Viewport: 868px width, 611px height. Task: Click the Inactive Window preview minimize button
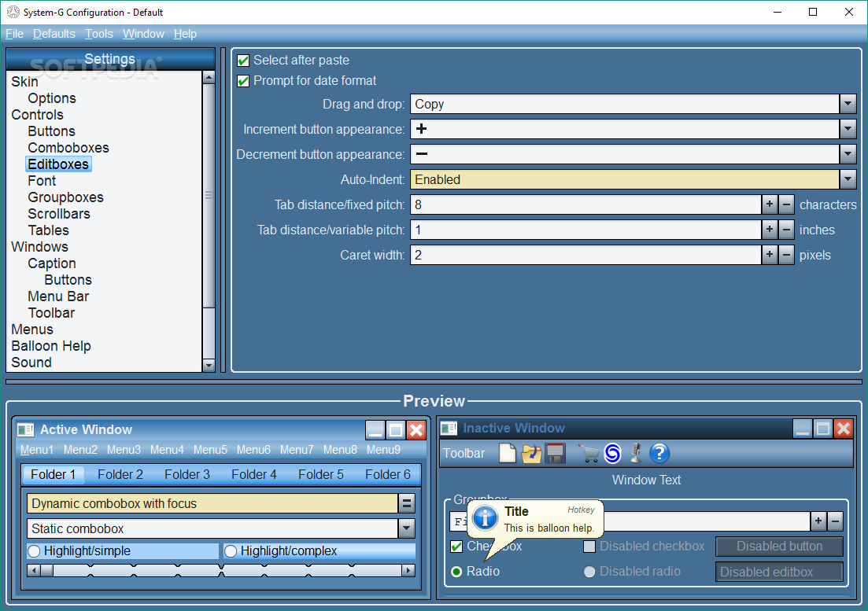click(x=803, y=428)
